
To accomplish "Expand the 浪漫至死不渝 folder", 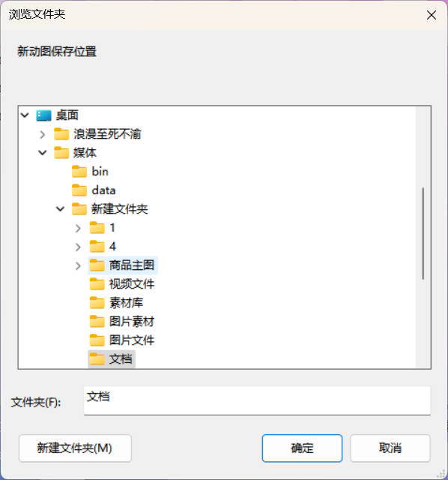I will [x=43, y=134].
